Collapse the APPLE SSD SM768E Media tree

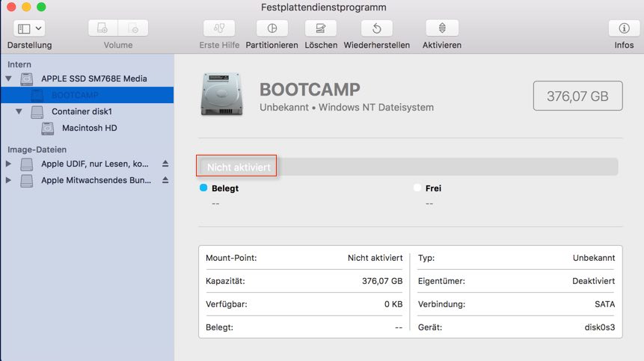pyautogui.click(x=9, y=78)
